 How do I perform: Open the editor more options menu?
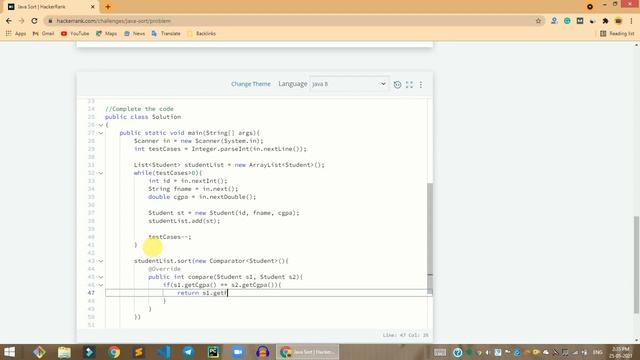421,84
